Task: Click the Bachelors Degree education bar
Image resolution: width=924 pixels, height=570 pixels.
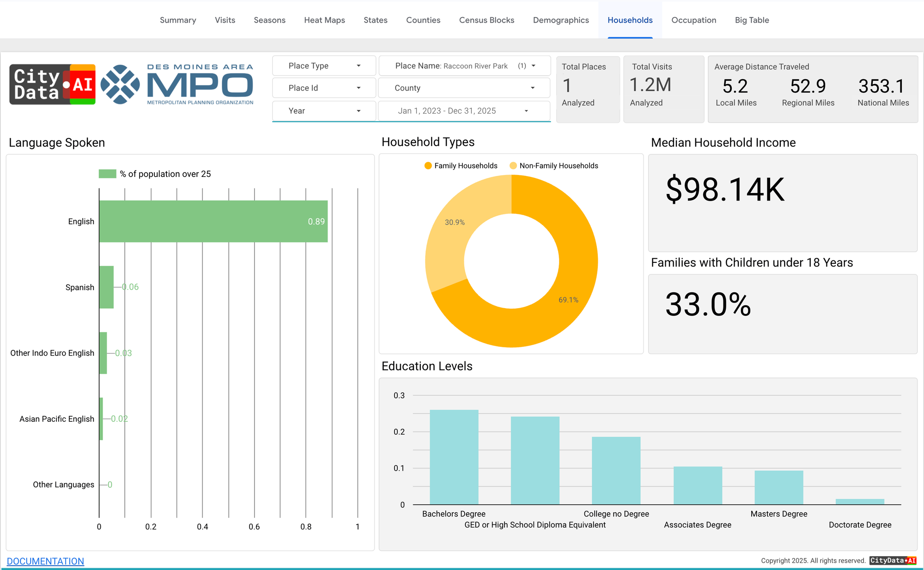Action: click(454, 457)
